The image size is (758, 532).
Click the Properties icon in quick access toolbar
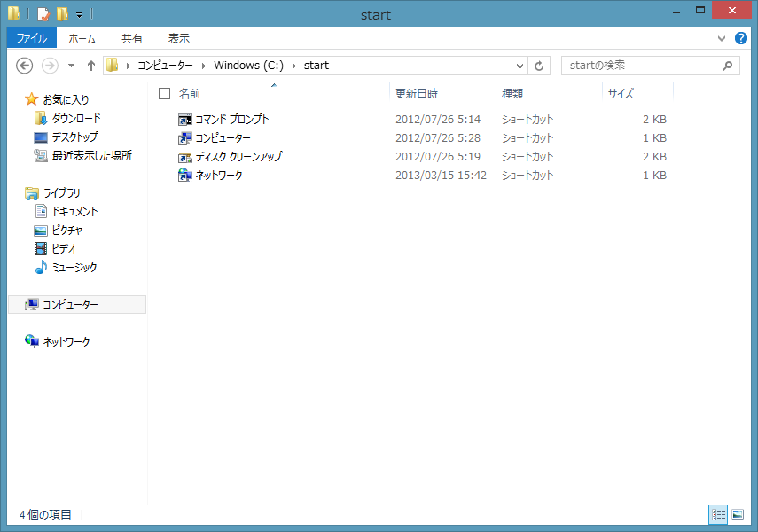coord(43,14)
